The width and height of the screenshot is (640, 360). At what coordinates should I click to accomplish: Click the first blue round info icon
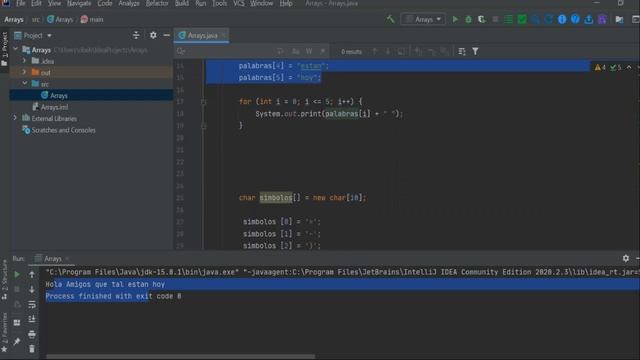pos(562,19)
